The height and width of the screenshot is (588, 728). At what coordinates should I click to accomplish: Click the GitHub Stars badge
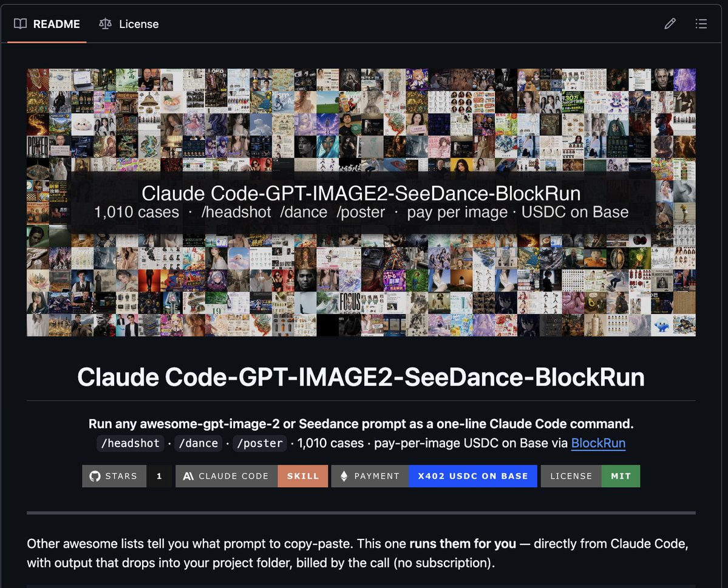pos(127,476)
